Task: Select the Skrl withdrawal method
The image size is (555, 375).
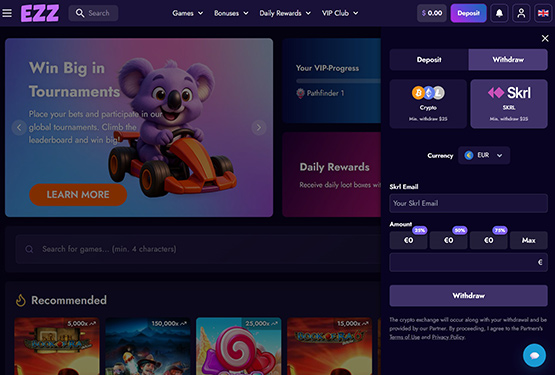Action: pyautogui.click(x=509, y=104)
